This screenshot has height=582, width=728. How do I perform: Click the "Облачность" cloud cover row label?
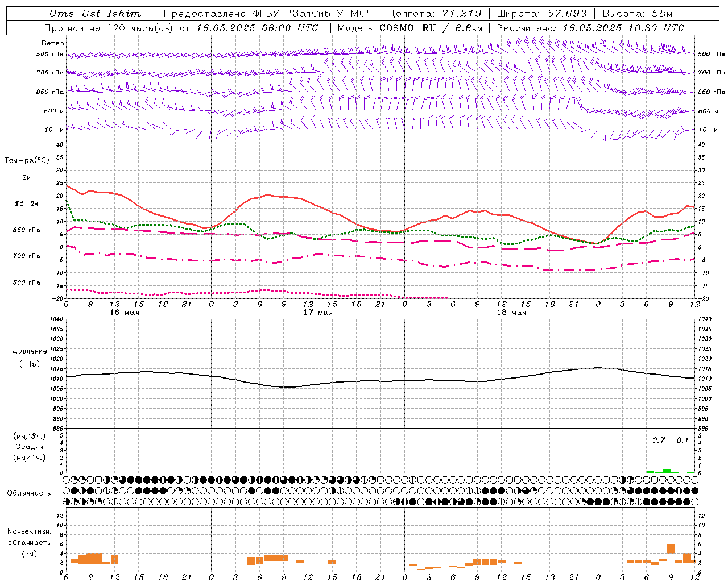click(x=29, y=493)
